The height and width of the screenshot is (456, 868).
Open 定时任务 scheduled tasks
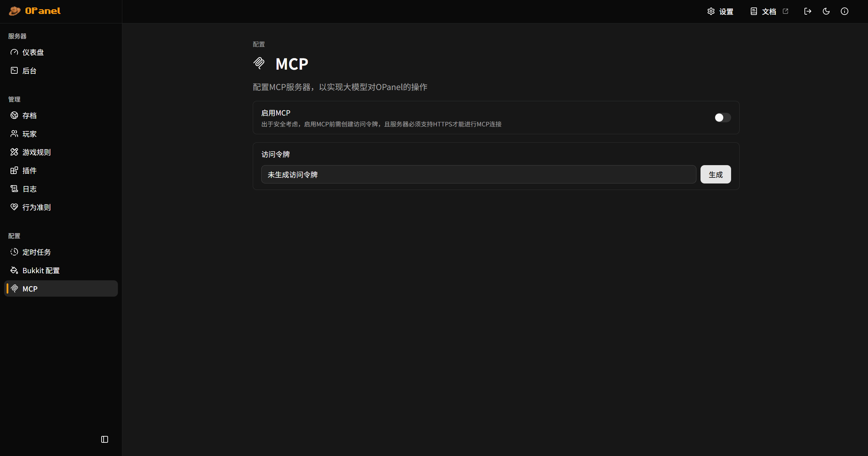click(36, 252)
